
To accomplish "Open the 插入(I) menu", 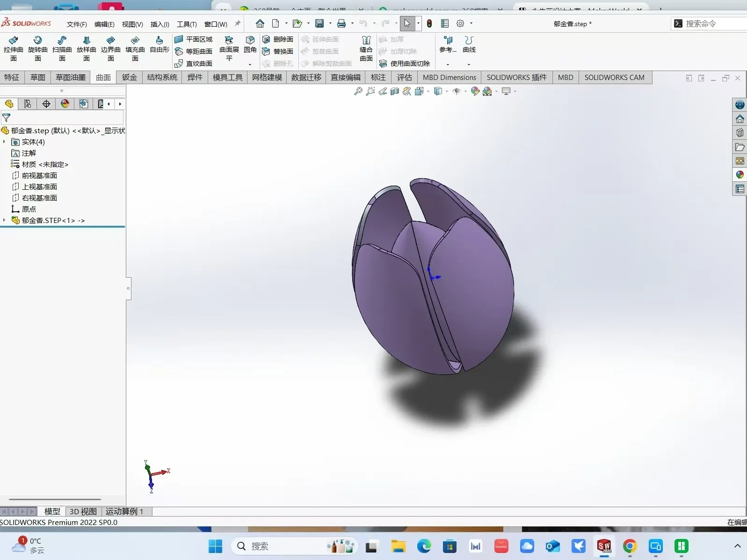I will (x=160, y=24).
